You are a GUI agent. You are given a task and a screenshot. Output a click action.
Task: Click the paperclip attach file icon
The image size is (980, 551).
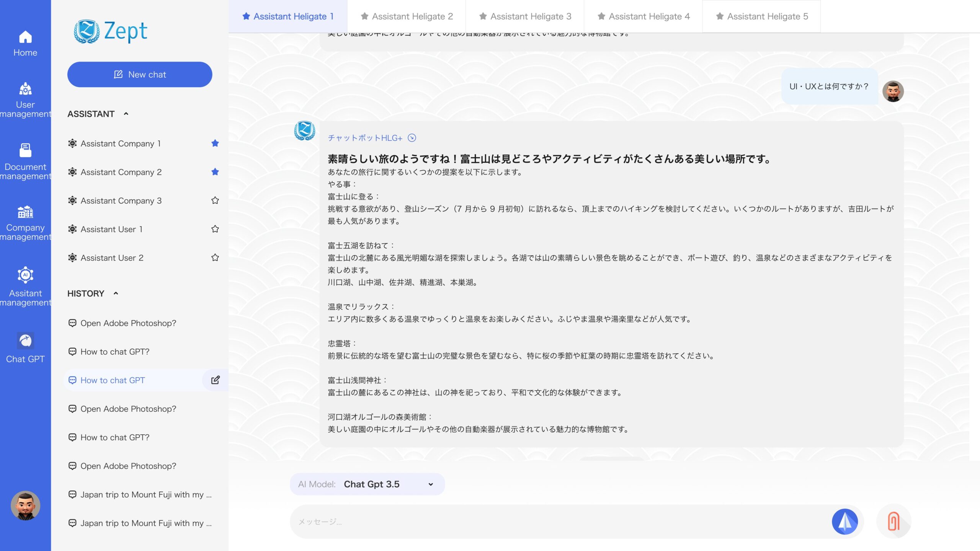893,521
